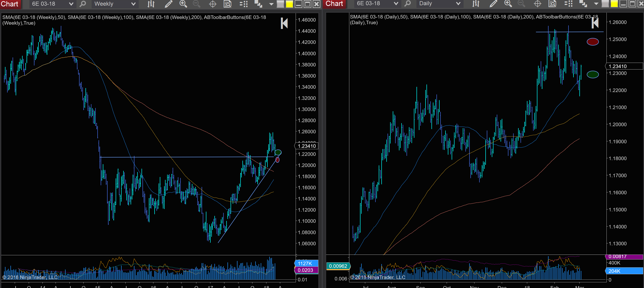Open bar type selector in Weekly chart toolbar

pyautogui.click(x=151, y=4)
